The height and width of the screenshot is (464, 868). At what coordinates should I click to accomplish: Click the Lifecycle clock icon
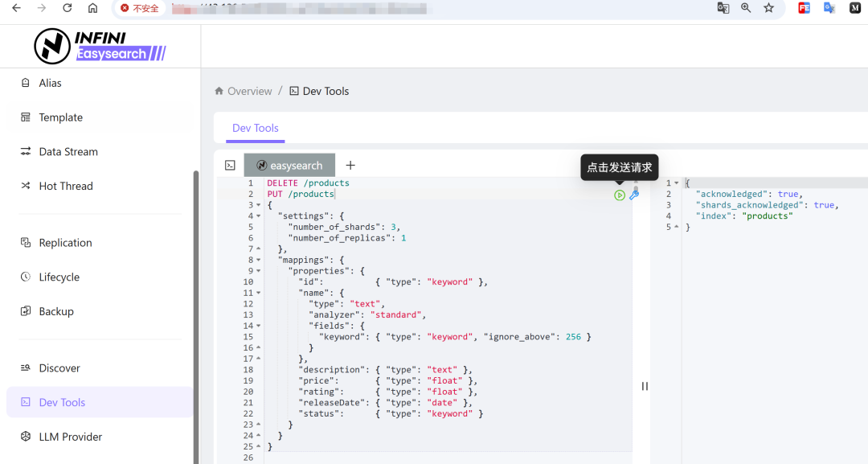coord(26,277)
